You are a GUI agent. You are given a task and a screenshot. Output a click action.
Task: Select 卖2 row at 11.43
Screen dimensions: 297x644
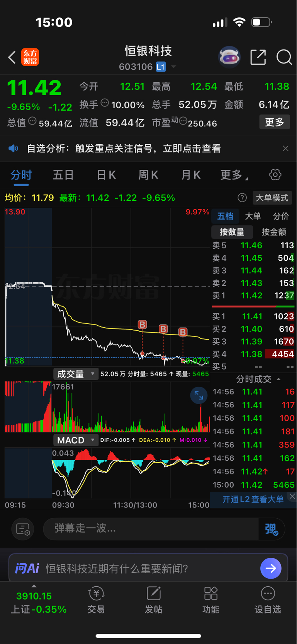click(253, 283)
